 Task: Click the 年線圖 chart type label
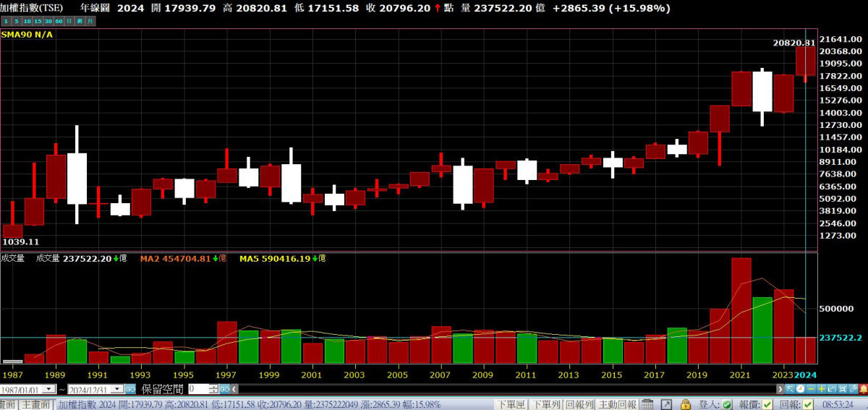[94, 8]
